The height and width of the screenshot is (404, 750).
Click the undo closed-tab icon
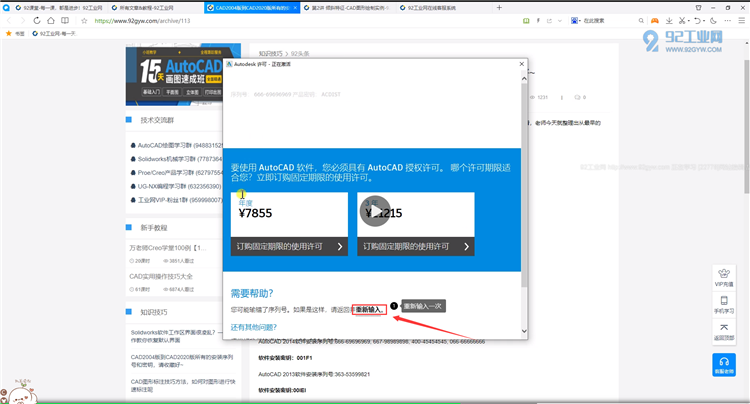(x=697, y=21)
